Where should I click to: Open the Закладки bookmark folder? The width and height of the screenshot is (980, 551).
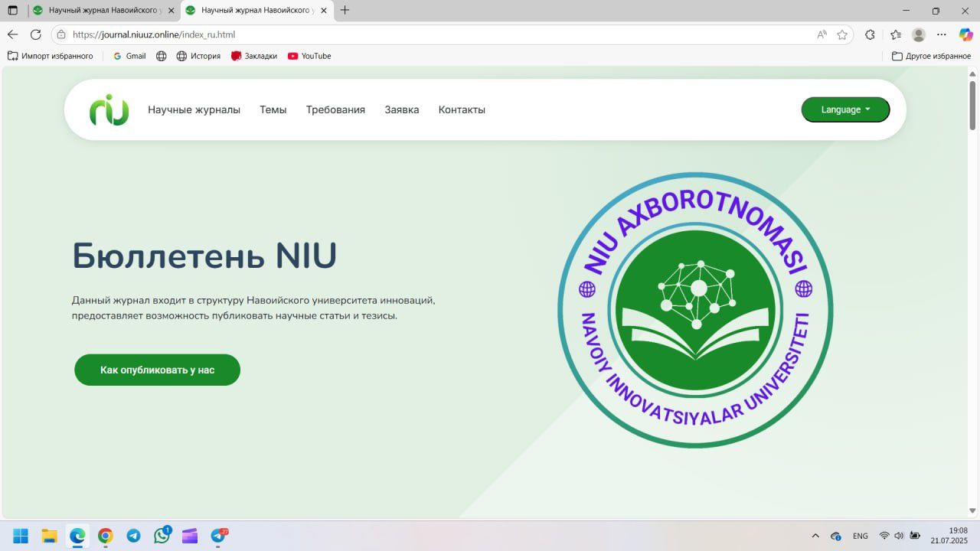pos(254,56)
